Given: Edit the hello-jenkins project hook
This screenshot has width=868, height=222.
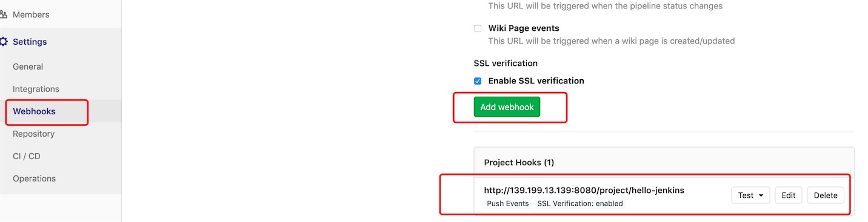Looking at the screenshot, I should point(788,195).
